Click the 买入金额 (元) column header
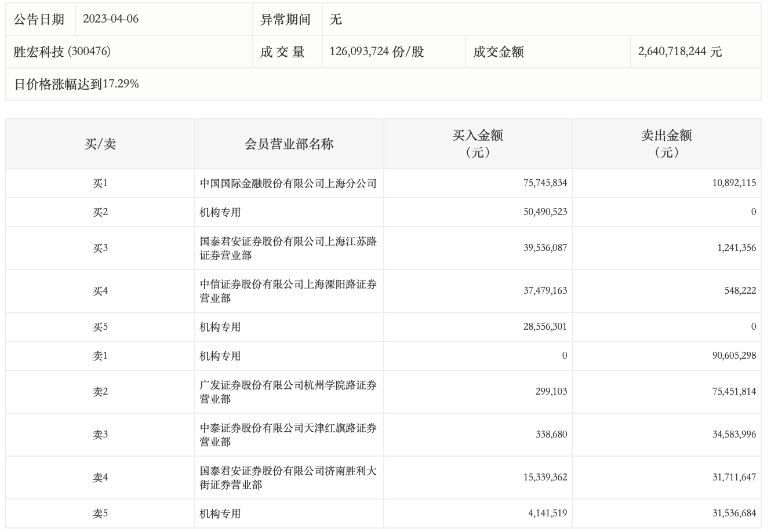 (477, 144)
